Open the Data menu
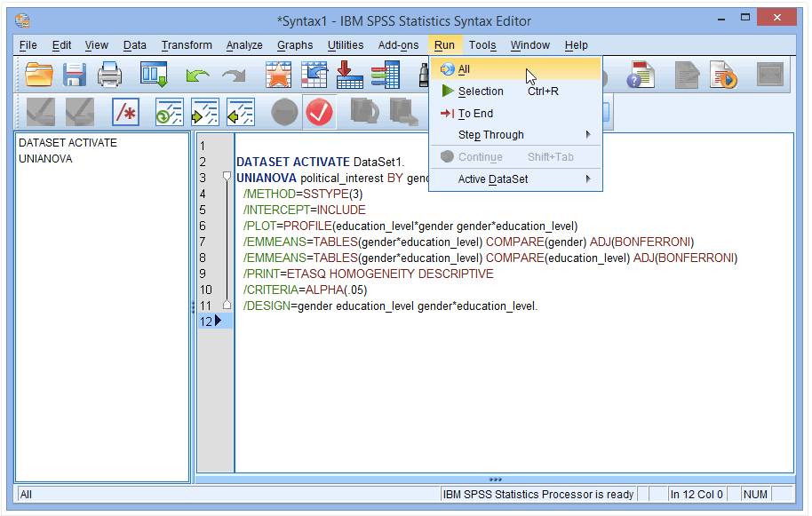The image size is (812, 516). tap(135, 45)
